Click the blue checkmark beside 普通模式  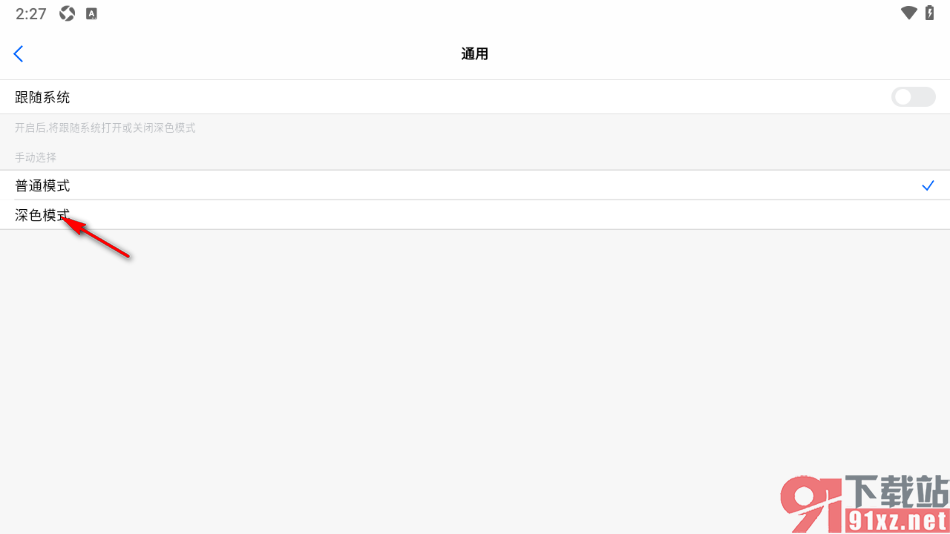(928, 185)
